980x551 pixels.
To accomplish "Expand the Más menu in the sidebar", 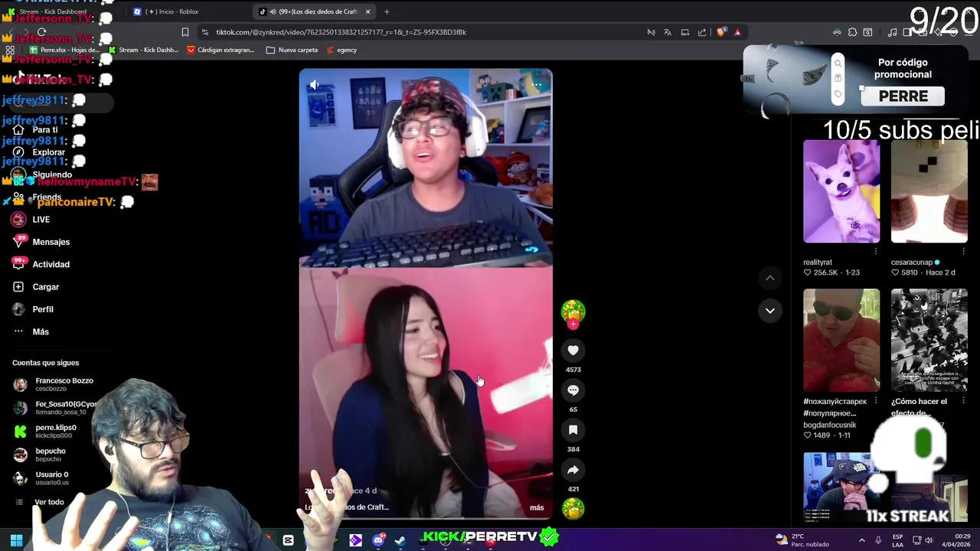I will click(x=41, y=331).
